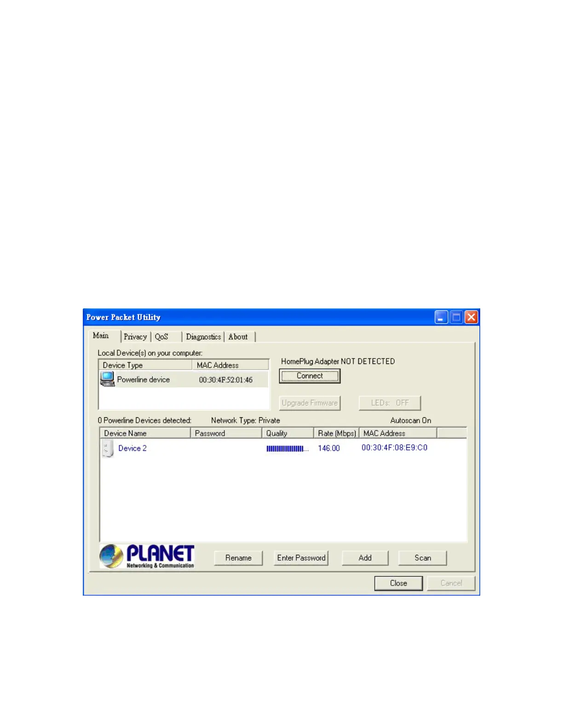Click the Rename button
The height and width of the screenshot is (728, 563).
pos(238,558)
